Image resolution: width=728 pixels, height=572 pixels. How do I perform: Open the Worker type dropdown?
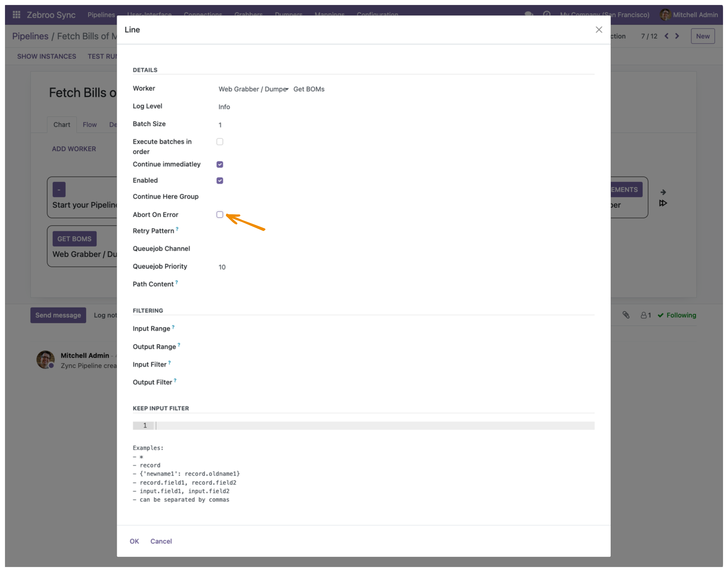pos(253,89)
